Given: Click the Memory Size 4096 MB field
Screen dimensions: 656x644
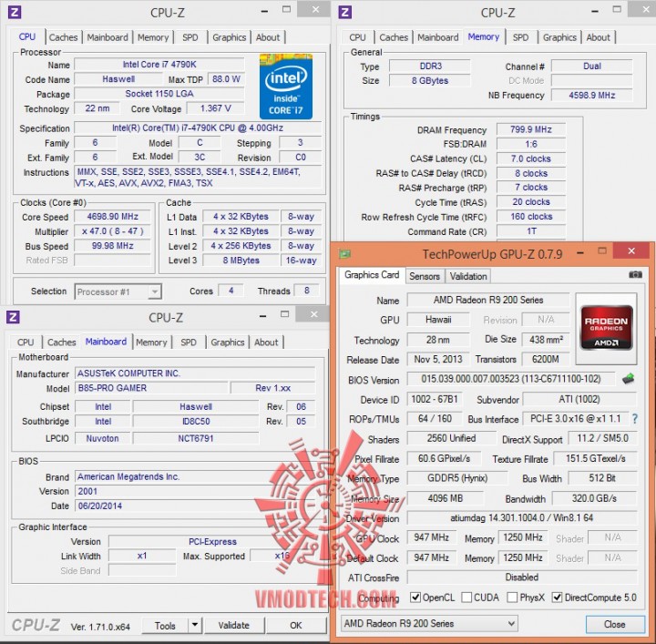Looking at the screenshot, I should point(446,498).
